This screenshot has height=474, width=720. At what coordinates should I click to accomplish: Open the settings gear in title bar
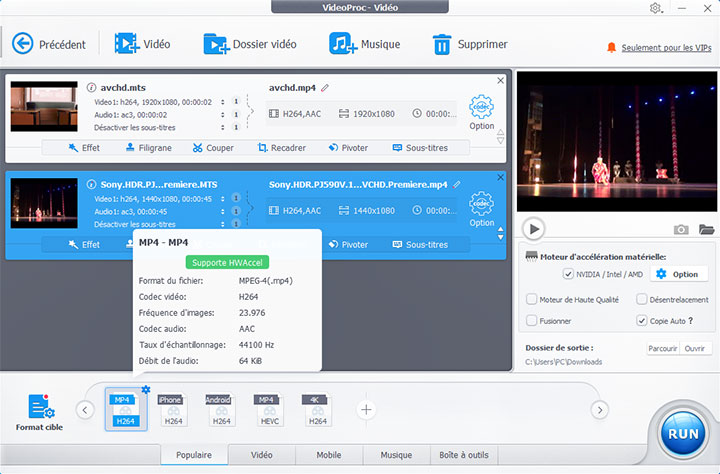[x=655, y=8]
